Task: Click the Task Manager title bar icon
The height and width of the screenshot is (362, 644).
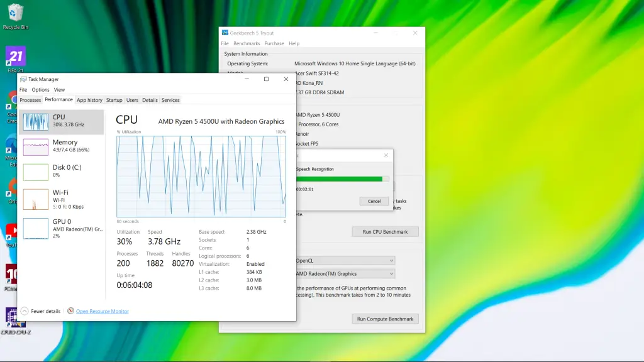Action: point(23,79)
